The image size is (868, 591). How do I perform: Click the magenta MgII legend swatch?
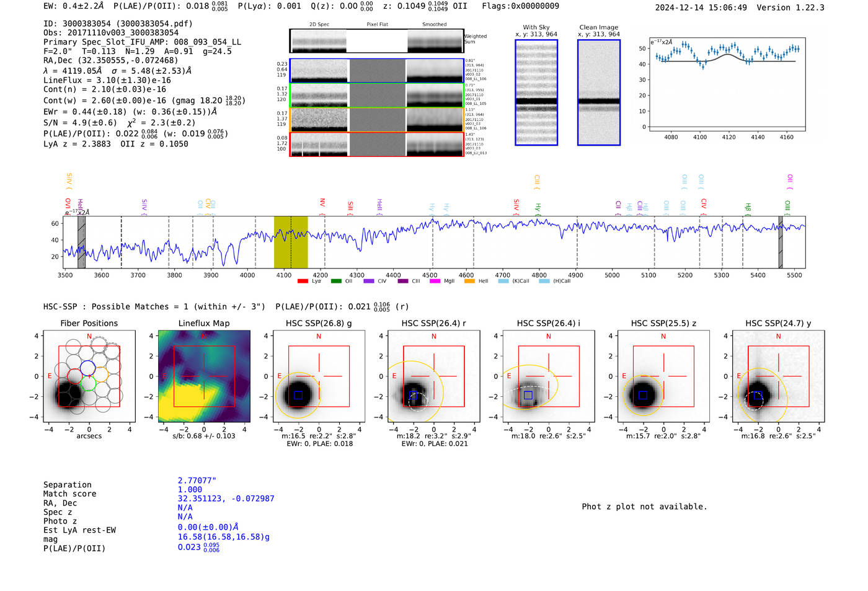tap(435, 282)
